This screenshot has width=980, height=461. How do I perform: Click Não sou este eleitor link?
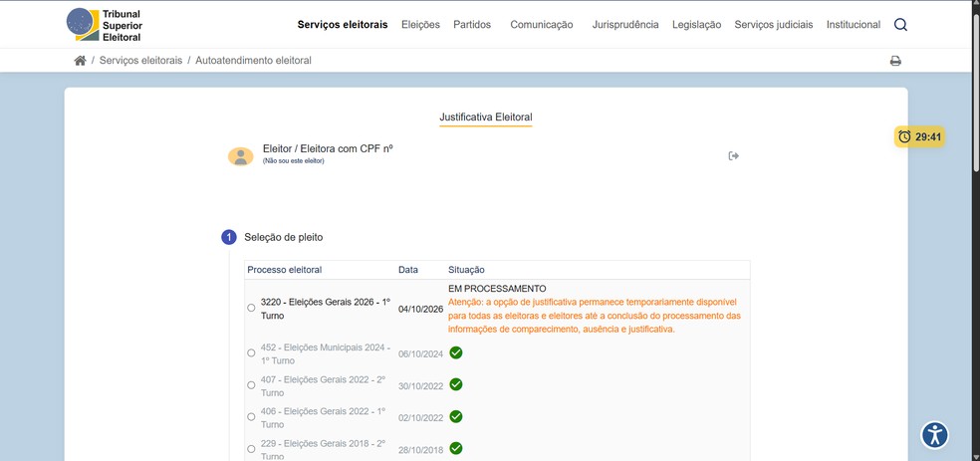(294, 161)
